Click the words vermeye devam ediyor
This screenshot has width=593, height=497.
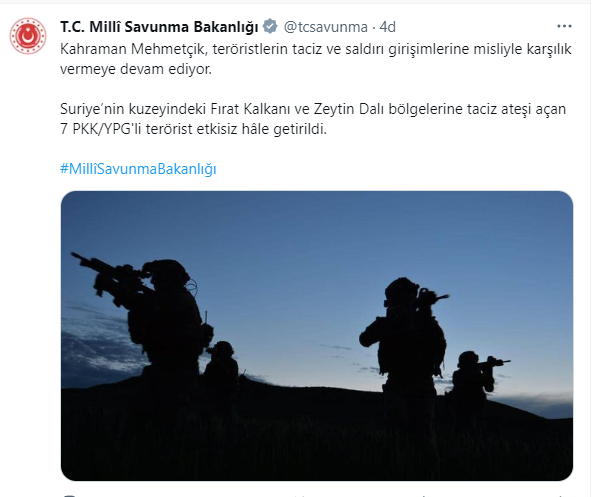coord(136,69)
